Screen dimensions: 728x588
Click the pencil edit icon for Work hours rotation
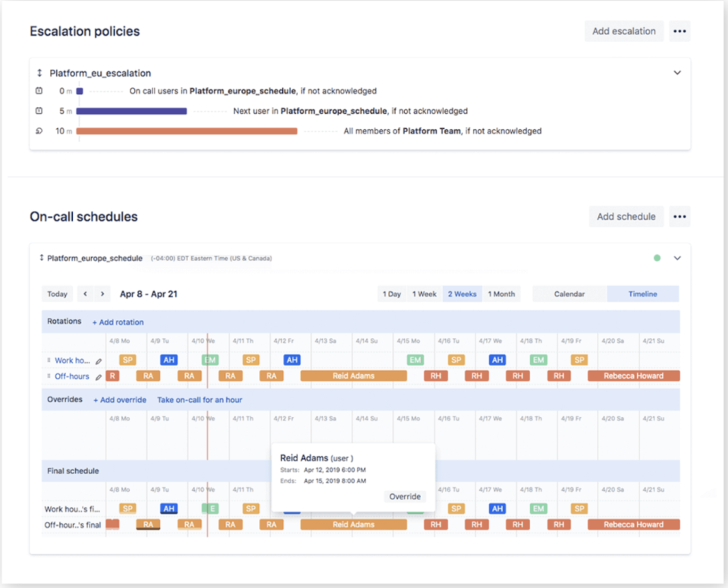click(99, 361)
